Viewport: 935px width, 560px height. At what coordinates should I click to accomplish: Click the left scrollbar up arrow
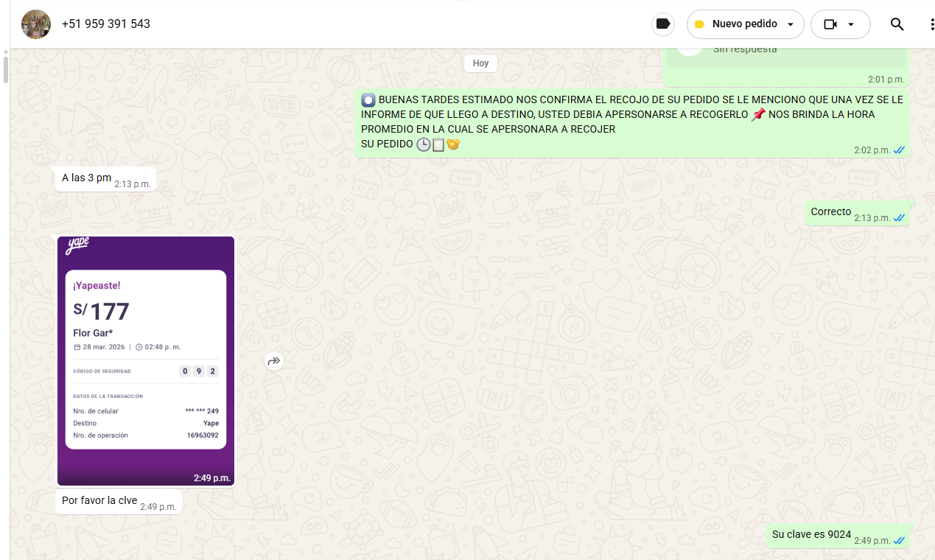[x=5, y=52]
